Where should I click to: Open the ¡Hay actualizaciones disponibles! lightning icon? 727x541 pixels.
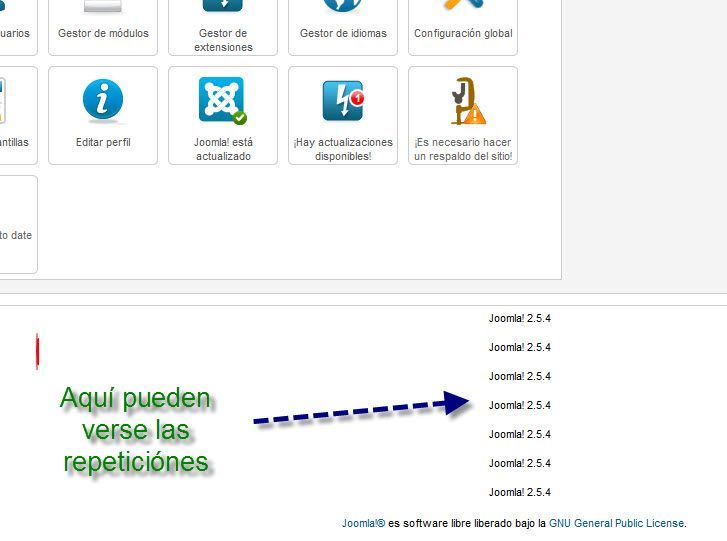click(x=343, y=101)
